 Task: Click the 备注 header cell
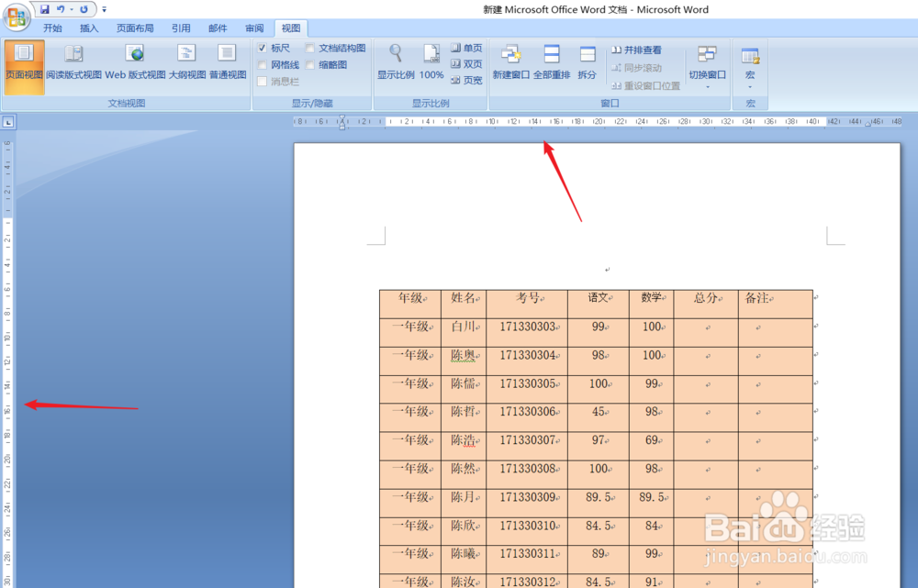pyautogui.click(x=776, y=304)
